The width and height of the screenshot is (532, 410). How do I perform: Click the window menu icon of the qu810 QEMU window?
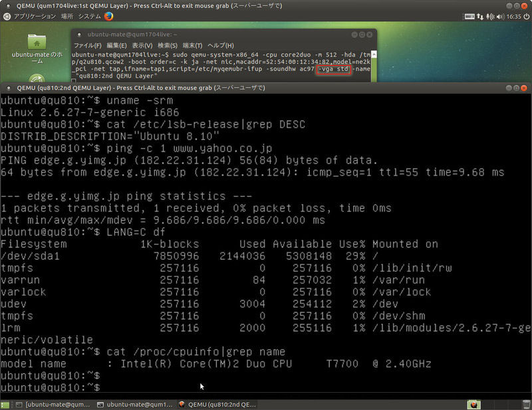point(9,88)
